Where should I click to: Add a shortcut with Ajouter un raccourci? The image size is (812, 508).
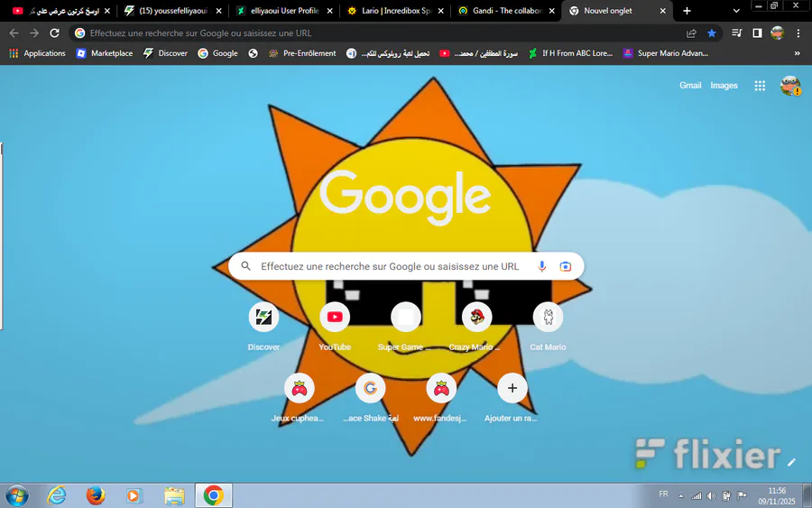tap(512, 398)
